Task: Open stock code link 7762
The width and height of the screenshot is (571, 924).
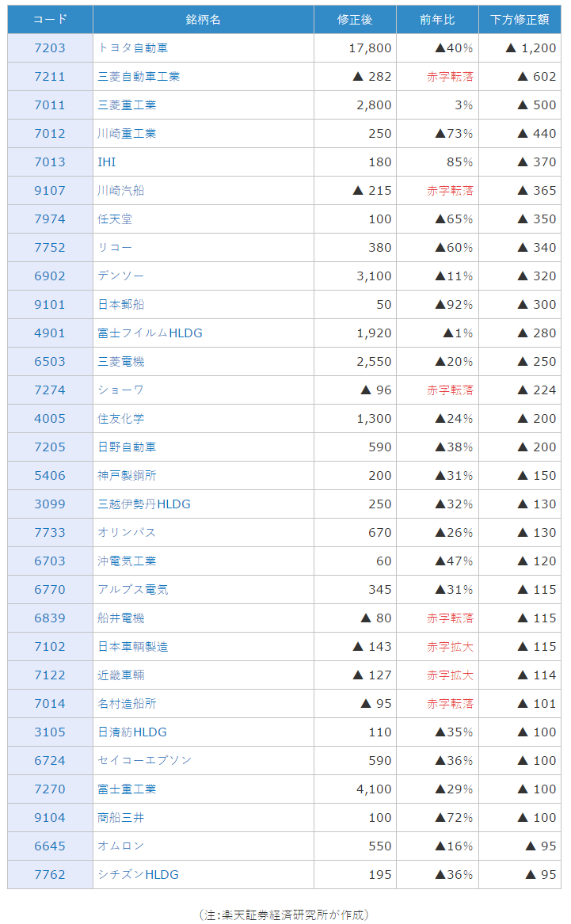Action: (50, 875)
